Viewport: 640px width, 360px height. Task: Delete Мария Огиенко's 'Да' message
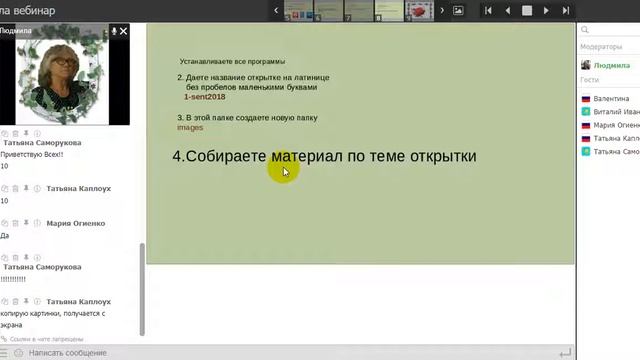coord(16,223)
